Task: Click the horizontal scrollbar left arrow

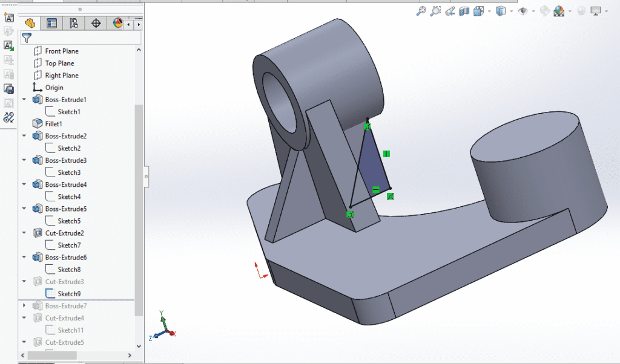Action: click(x=22, y=356)
